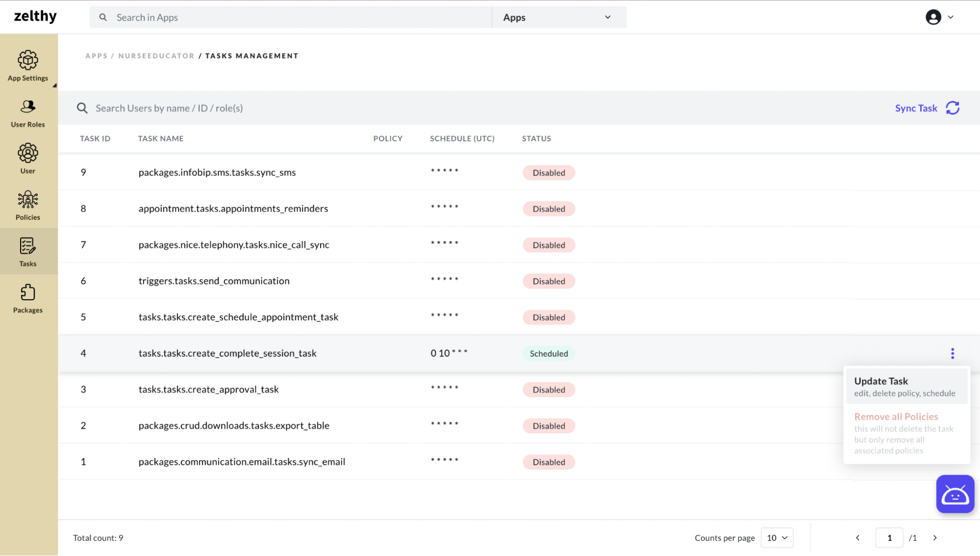Click task ID 1 cell
The width and height of the screenshot is (980, 556).
[x=83, y=462]
